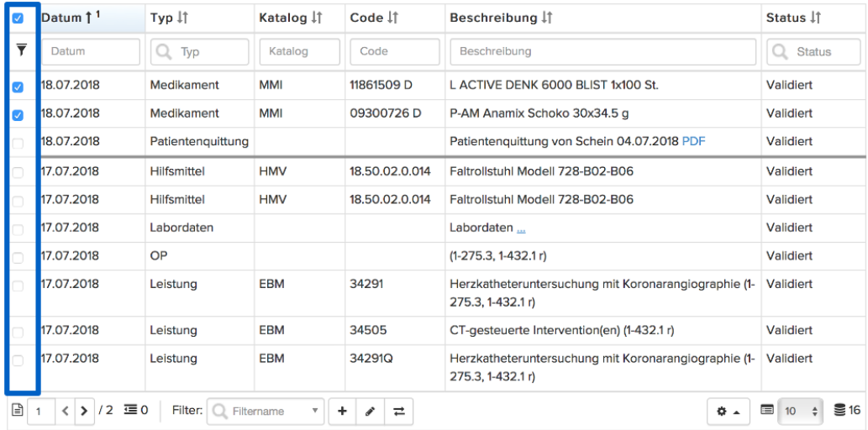This screenshot has width=868, height=430.
Task: Focus the Datum filter field
Action: (x=91, y=51)
